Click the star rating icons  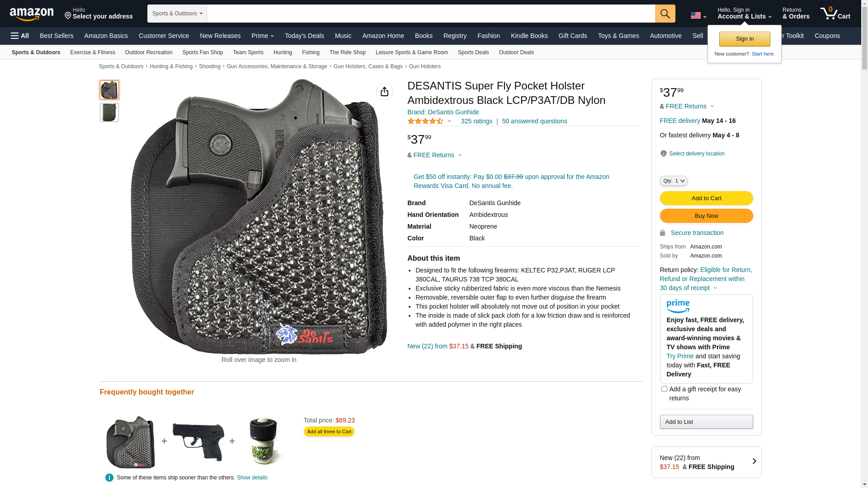[x=425, y=121]
